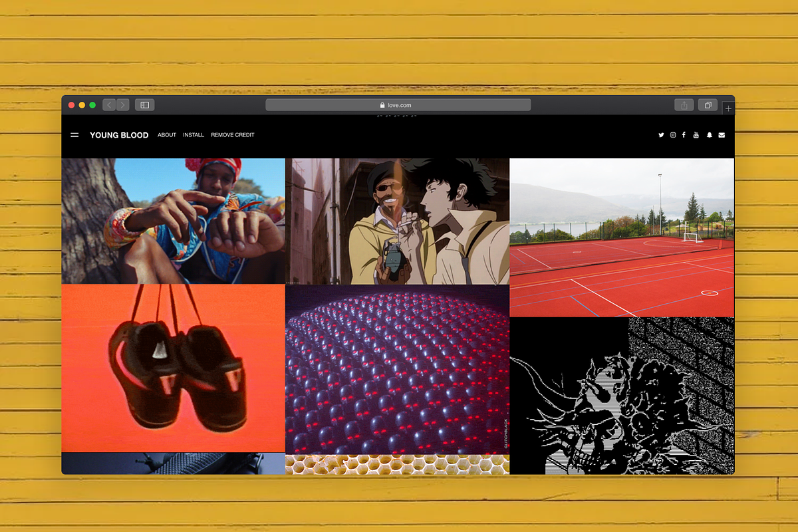Show all tabs overview button

tap(708, 105)
